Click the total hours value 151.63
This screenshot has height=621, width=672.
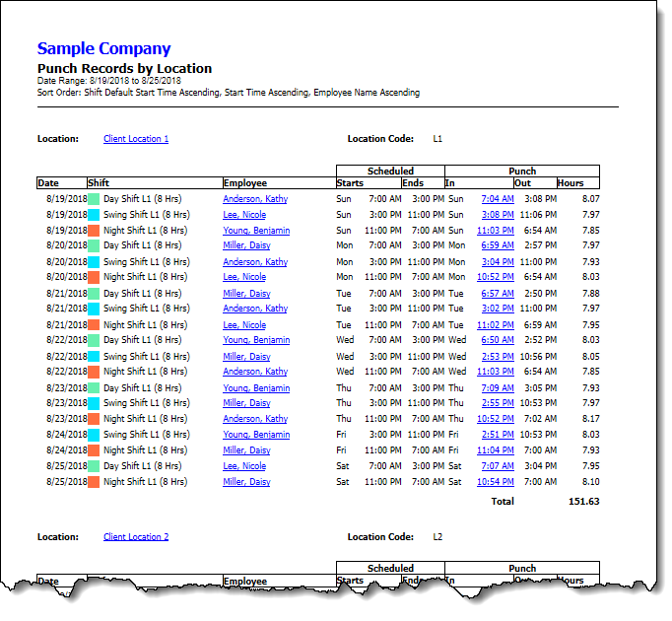[583, 501]
